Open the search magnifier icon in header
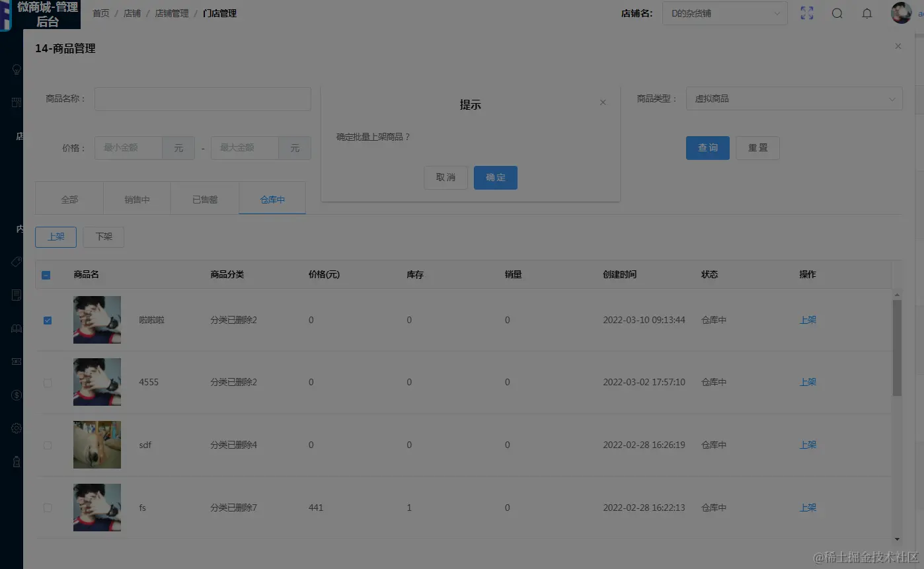 (837, 13)
